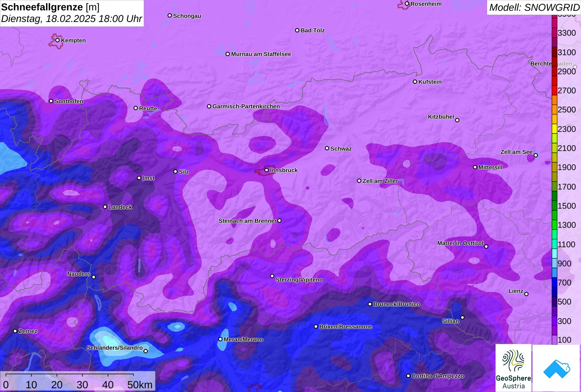
Task: Click the Schneefallgrenze [m] title
Action: (50, 7)
